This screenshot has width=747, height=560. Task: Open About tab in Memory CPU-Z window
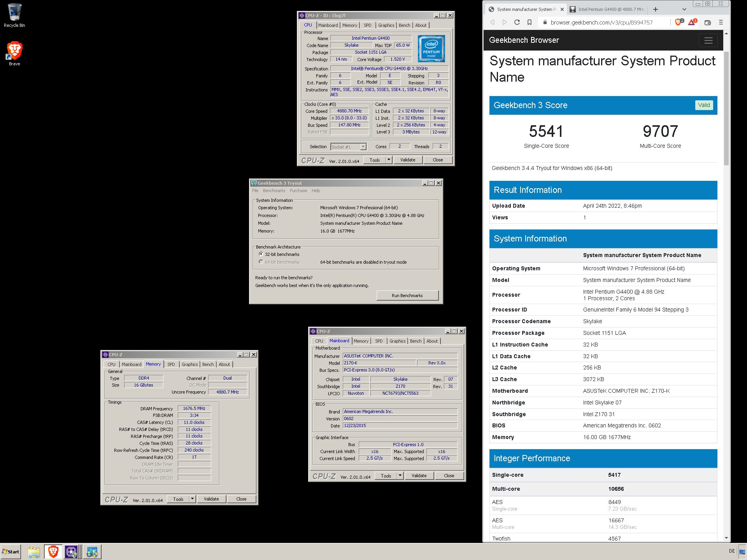point(224,364)
